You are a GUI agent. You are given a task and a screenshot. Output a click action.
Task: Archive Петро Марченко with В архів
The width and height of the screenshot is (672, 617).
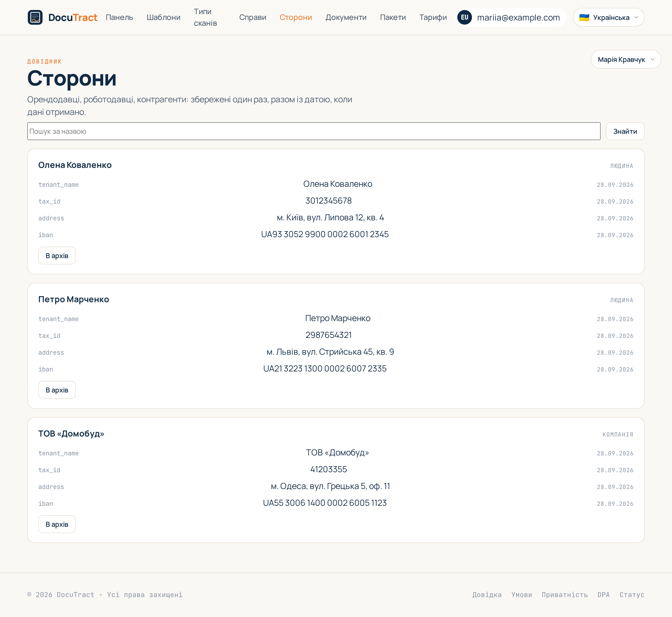pyautogui.click(x=57, y=390)
